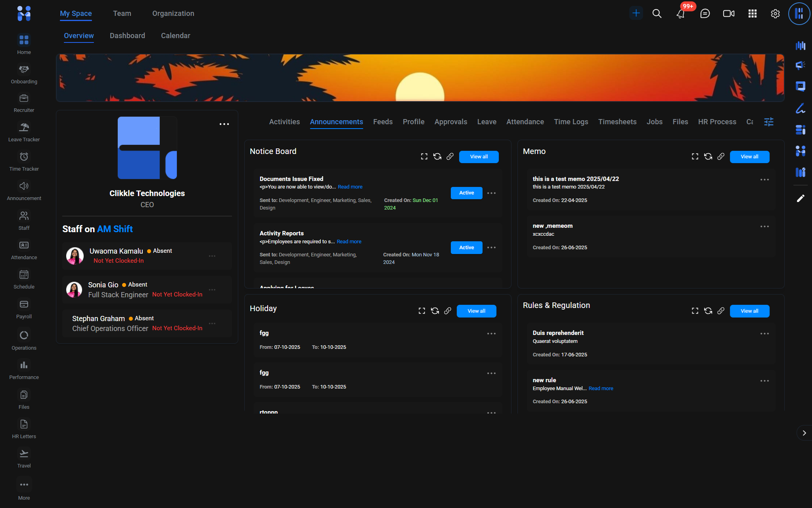The image size is (812, 508).
Task: Click Read more on Documents Issue Fixed
Action: coord(350,187)
